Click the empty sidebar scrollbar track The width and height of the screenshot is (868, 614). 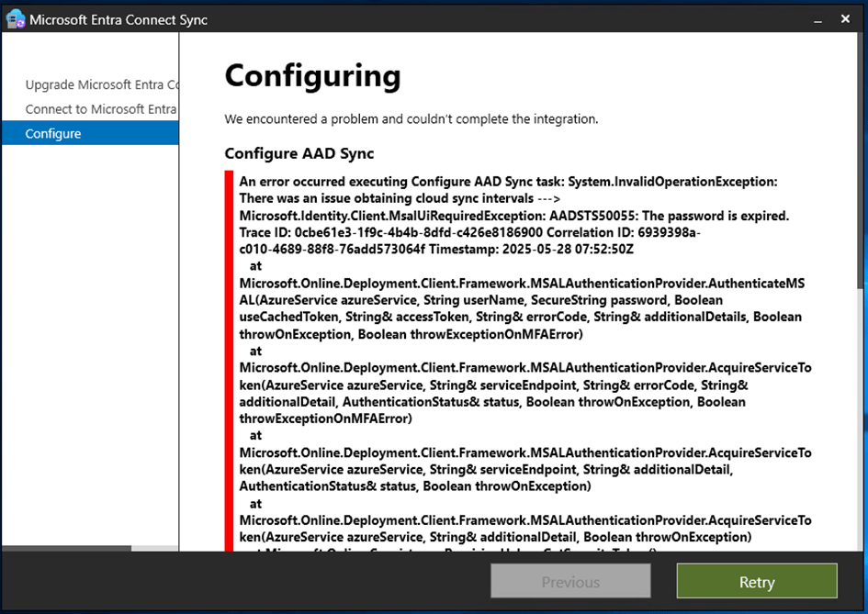[154, 548]
